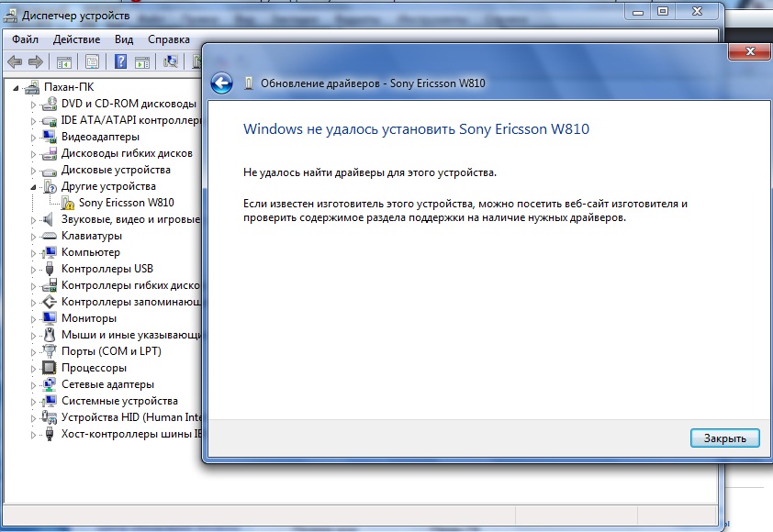Expand the Клавиатуры tree node
Image resolution: width=773 pixels, height=532 pixels.
(x=35, y=237)
